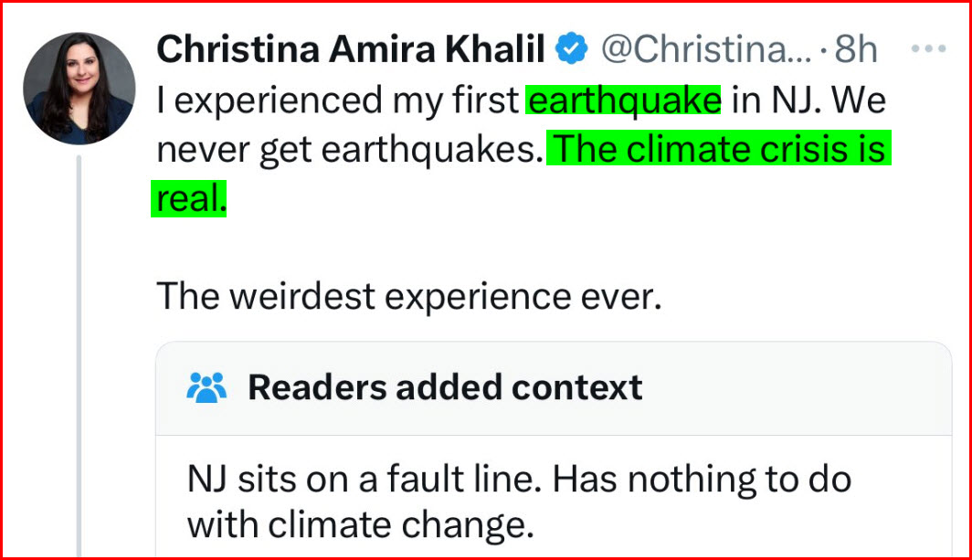This screenshot has height=560, width=972.
Task: Select the Readers added context heading
Action: (x=445, y=388)
